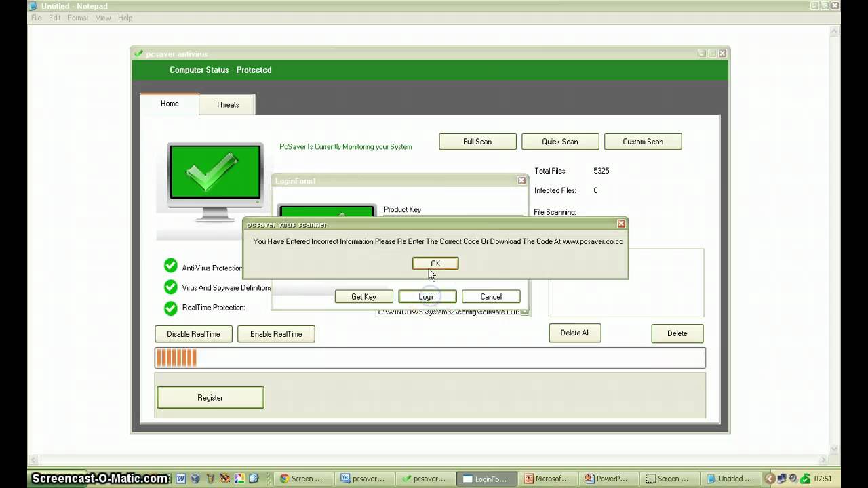The image size is (868, 488).
Task: Open Notepad's Format menu
Action: (x=78, y=18)
